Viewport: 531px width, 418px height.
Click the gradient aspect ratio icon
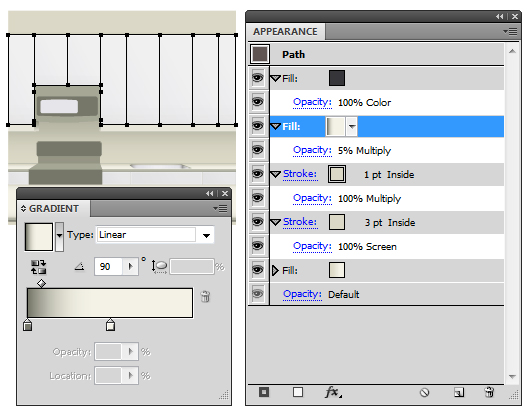click(159, 267)
